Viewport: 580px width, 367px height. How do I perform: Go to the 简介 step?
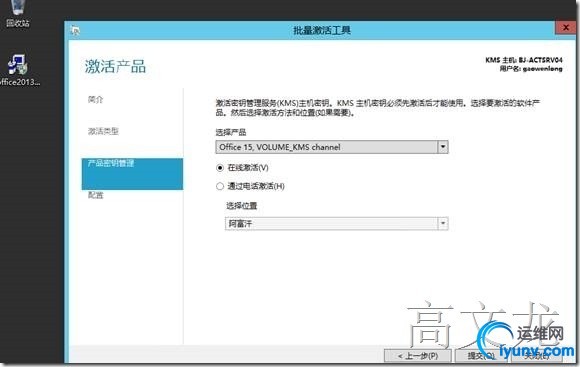95,100
